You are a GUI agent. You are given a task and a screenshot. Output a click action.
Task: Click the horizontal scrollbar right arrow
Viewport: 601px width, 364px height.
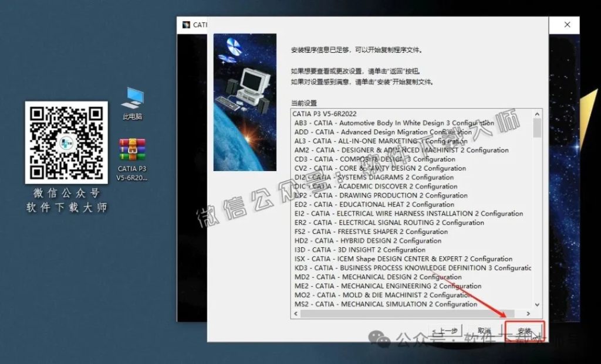click(529, 314)
